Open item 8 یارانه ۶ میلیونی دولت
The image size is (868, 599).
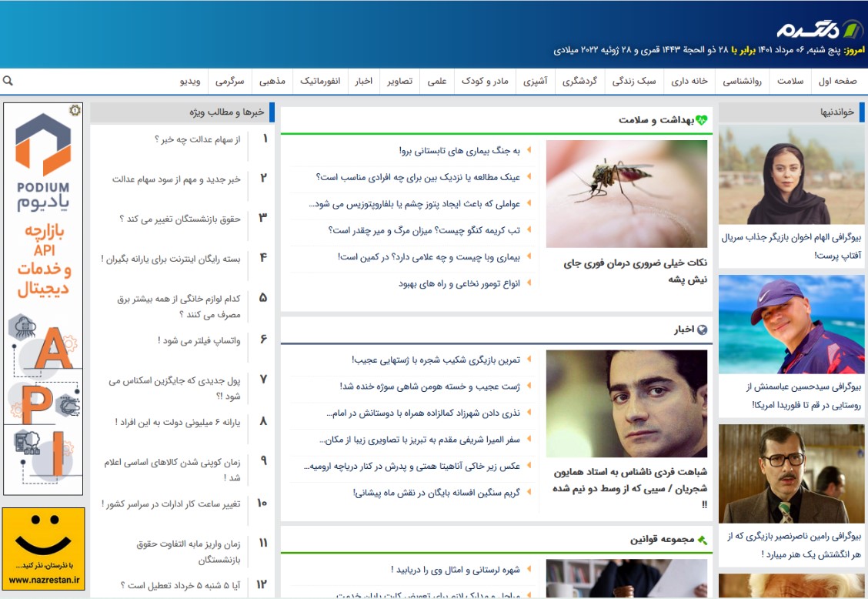tap(178, 422)
